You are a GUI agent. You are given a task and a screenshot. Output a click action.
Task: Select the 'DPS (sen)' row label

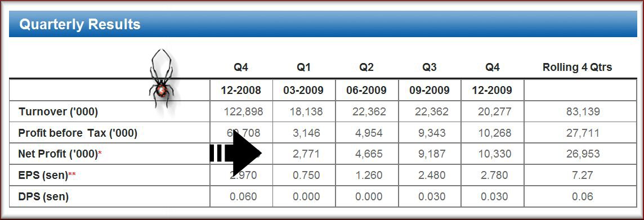pos(43,197)
